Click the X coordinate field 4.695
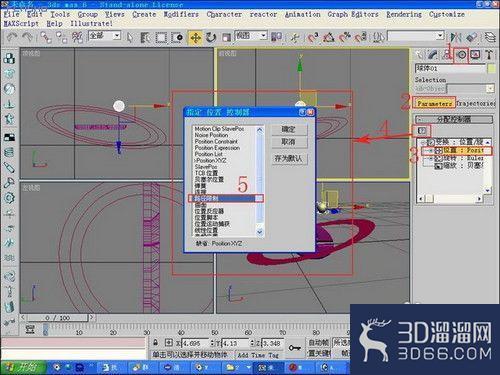This screenshot has height=375, width=500. (196, 343)
